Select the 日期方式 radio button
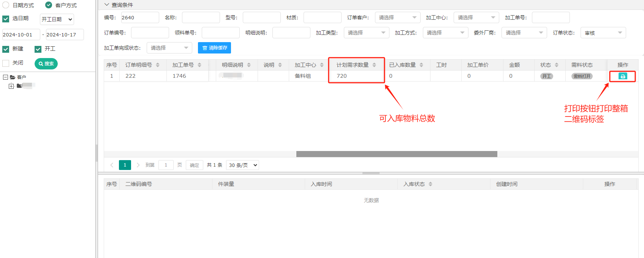The width and height of the screenshot is (644, 258). 6,5
